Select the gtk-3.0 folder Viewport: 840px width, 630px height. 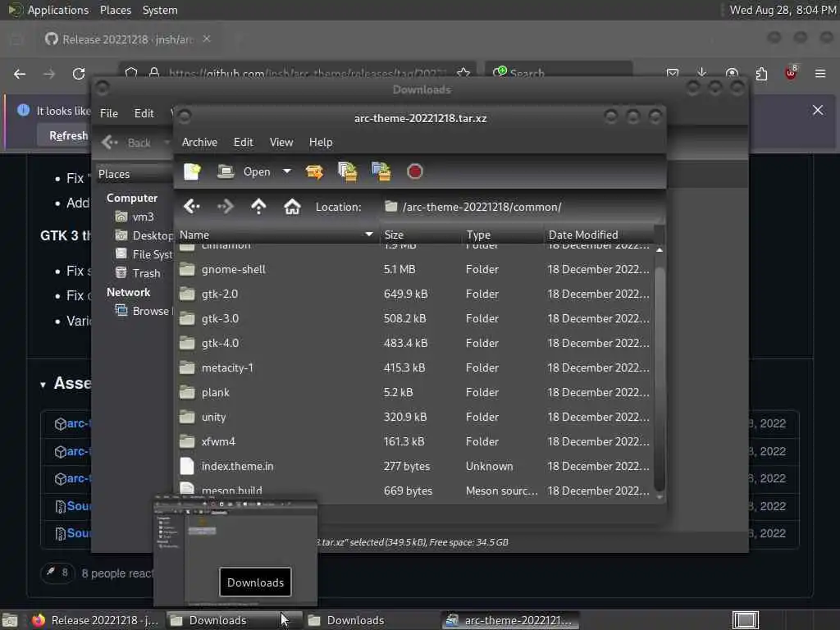414,319
